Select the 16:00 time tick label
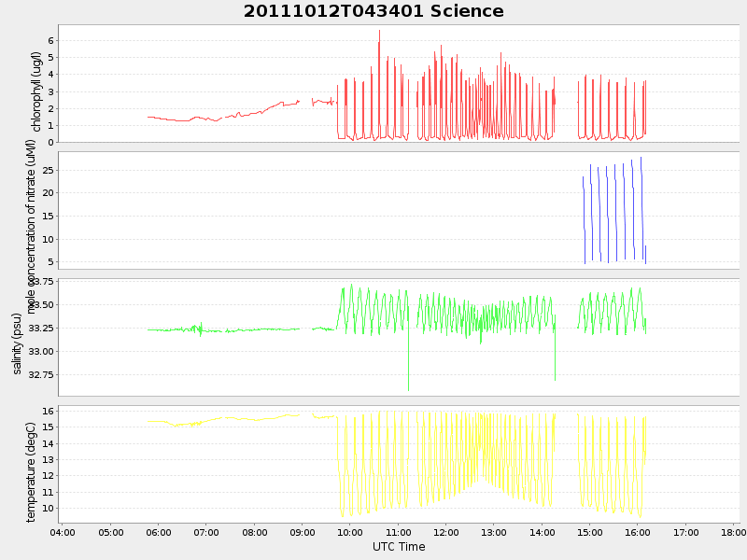The height and width of the screenshot is (560, 747). click(638, 533)
